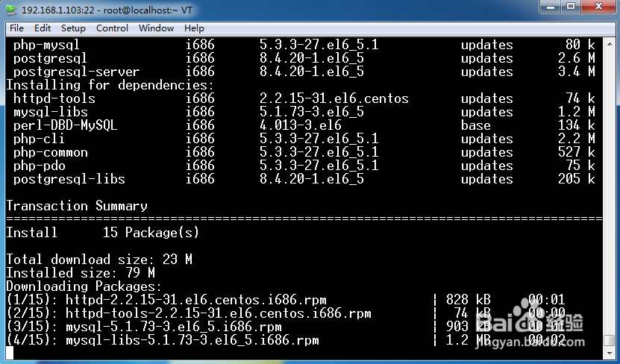Screen dimensions: 620x364
Task: Click 'Total download size: 23 M'
Action: coord(98,260)
